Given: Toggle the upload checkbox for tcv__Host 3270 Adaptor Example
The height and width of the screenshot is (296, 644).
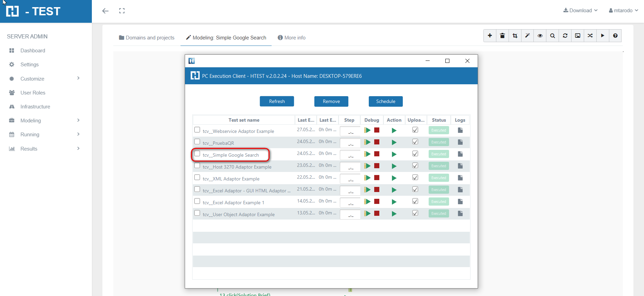Looking at the screenshot, I should (415, 166).
